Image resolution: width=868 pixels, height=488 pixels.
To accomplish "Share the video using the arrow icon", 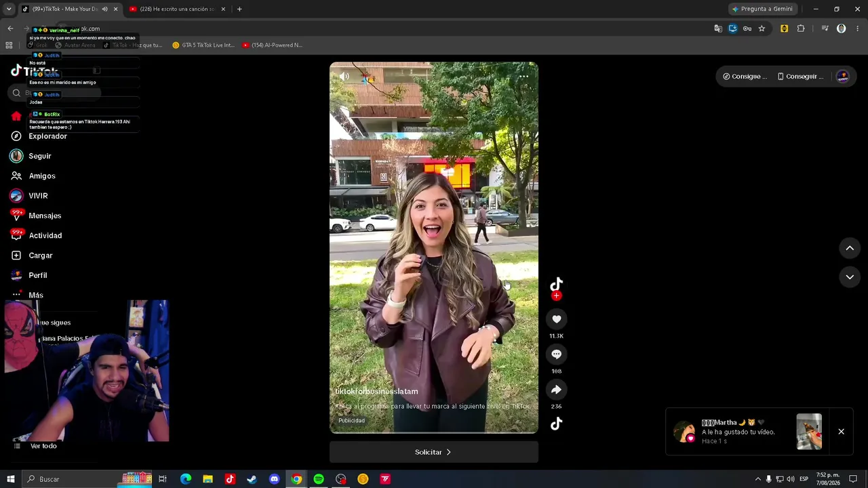I will (556, 390).
